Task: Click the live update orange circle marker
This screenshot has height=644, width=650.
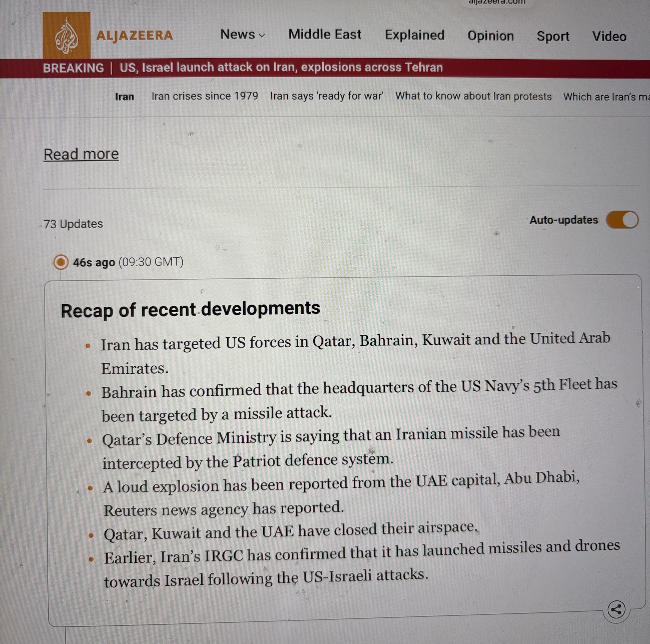Action: [x=61, y=262]
